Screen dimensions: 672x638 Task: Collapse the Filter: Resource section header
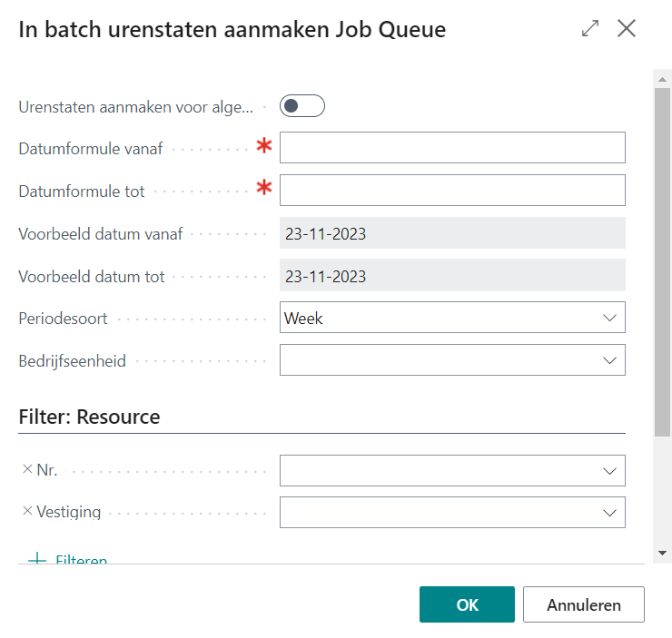(89, 417)
